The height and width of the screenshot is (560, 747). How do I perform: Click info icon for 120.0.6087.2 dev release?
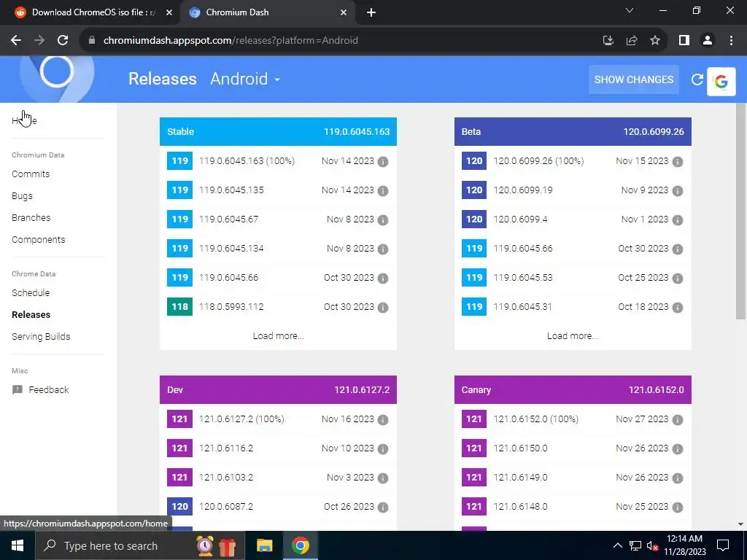click(x=382, y=507)
